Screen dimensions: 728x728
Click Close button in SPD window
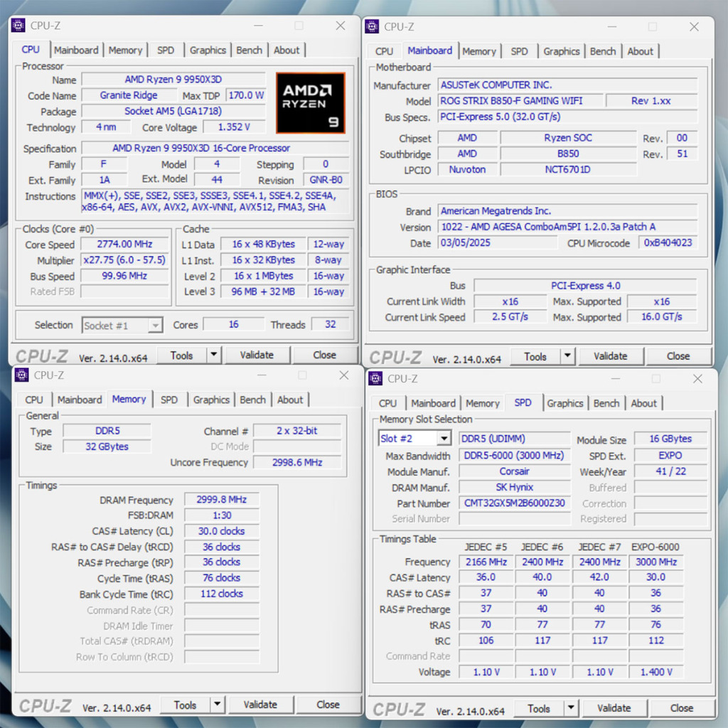click(682, 709)
